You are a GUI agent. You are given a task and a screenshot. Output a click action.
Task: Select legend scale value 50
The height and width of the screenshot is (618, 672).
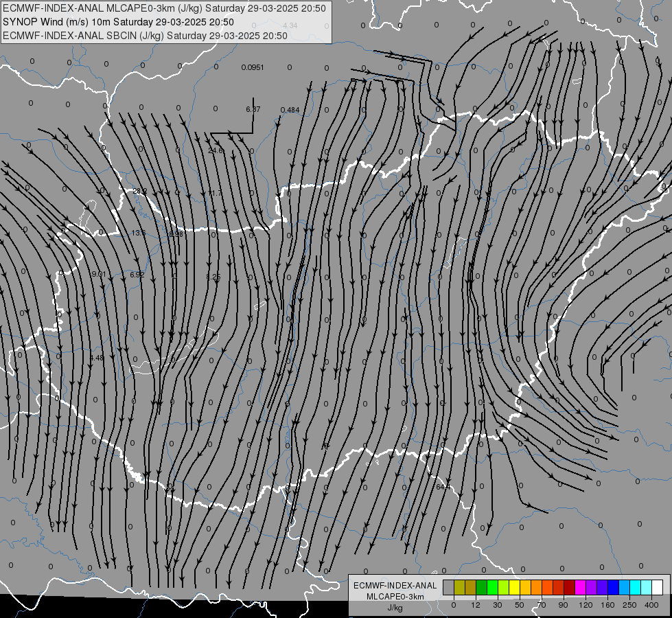520,605
